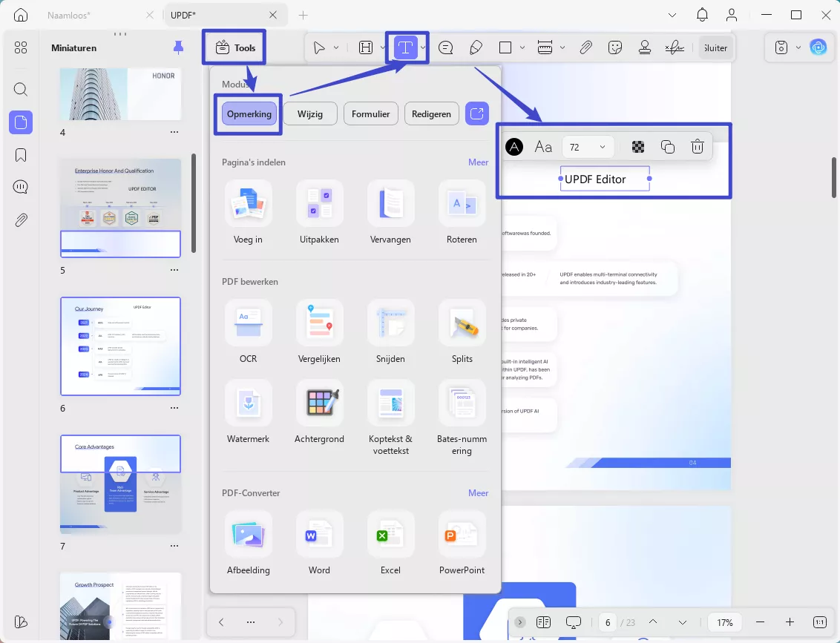The width and height of the screenshot is (840, 643).
Task: Open the opacity checkerboard control
Action: tap(638, 147)
